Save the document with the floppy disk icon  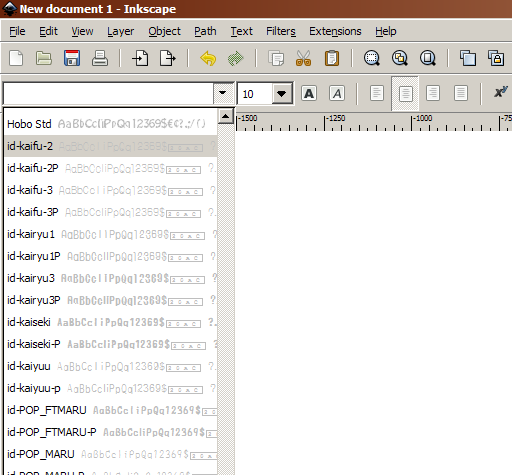[x=72, y=58]
